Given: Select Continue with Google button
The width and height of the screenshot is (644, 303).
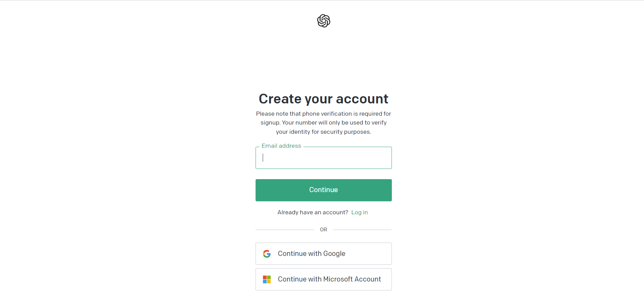Looking at the screenshot, I should (323, 254).
